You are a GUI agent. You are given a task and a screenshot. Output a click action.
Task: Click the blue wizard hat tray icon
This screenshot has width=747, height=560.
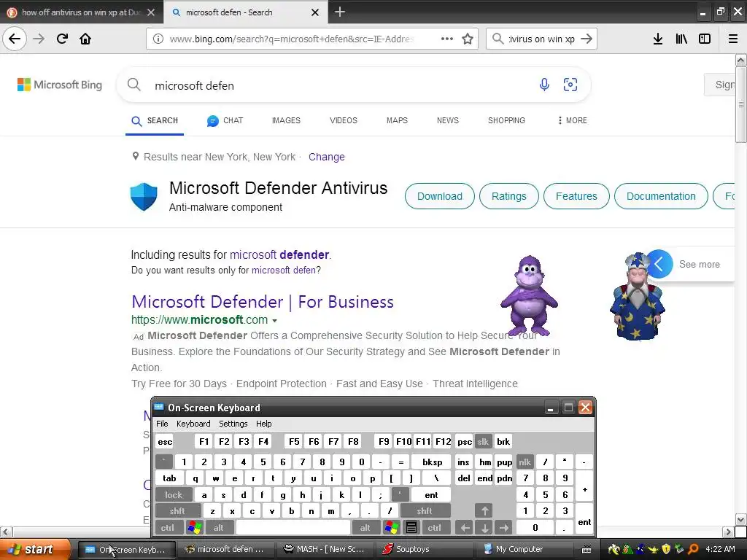click(x=640, y=549)
